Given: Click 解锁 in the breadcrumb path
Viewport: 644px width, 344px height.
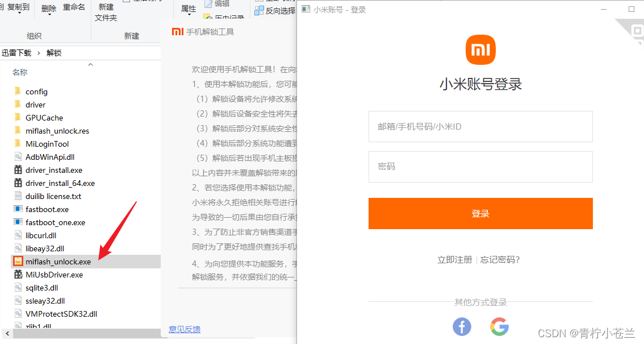Looking at the screenshot, I should (x=54, y=53).
